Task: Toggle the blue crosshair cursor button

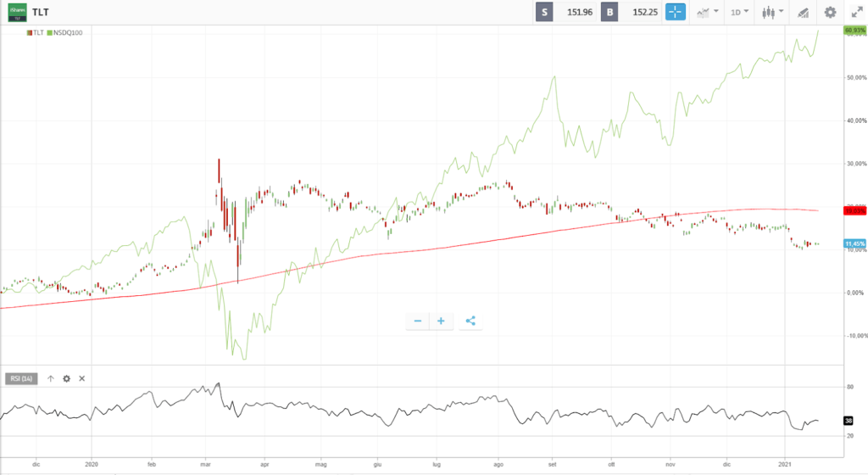Action: 675,12
